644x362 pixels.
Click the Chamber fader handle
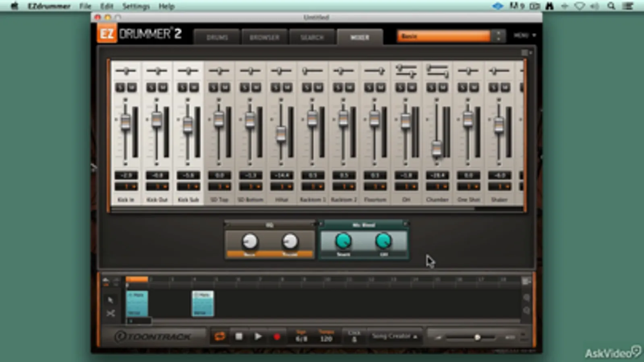(437, 148)
